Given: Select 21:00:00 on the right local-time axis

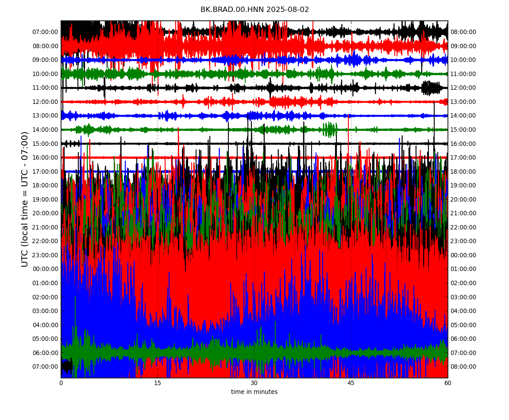Looking at the screenshot, I should coord(463,214).
